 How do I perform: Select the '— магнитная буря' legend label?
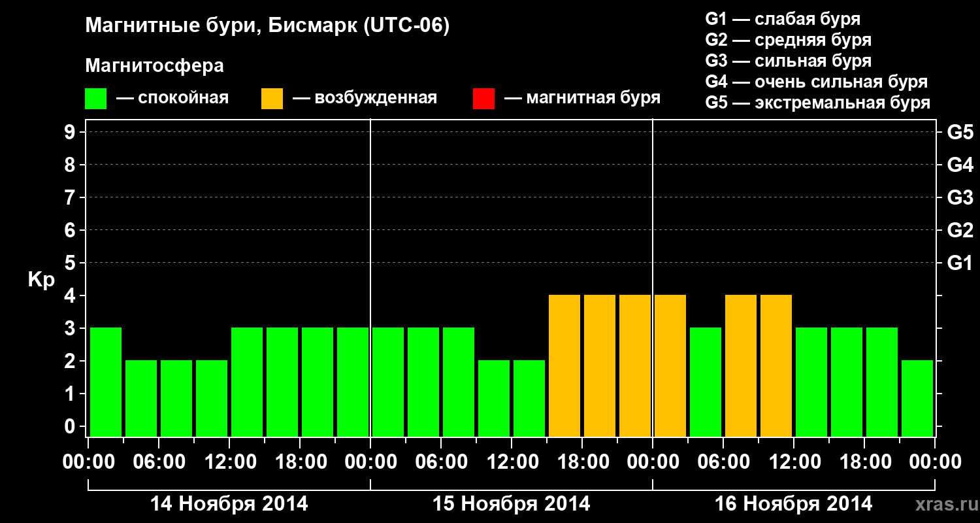click(583, 98)
